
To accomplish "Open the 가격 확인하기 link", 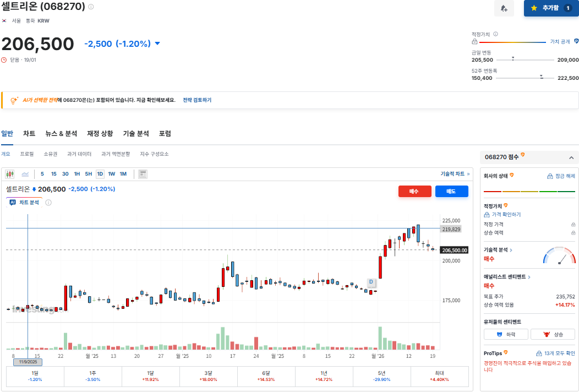I will point(502,215).
